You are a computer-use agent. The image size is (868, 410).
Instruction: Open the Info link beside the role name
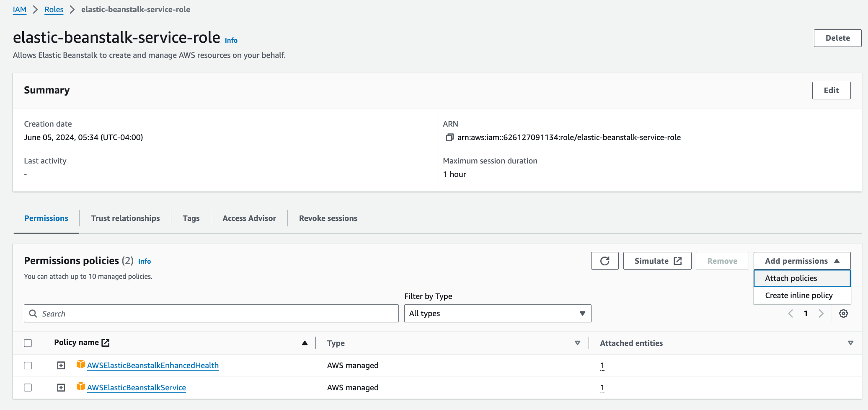(231, 40)
